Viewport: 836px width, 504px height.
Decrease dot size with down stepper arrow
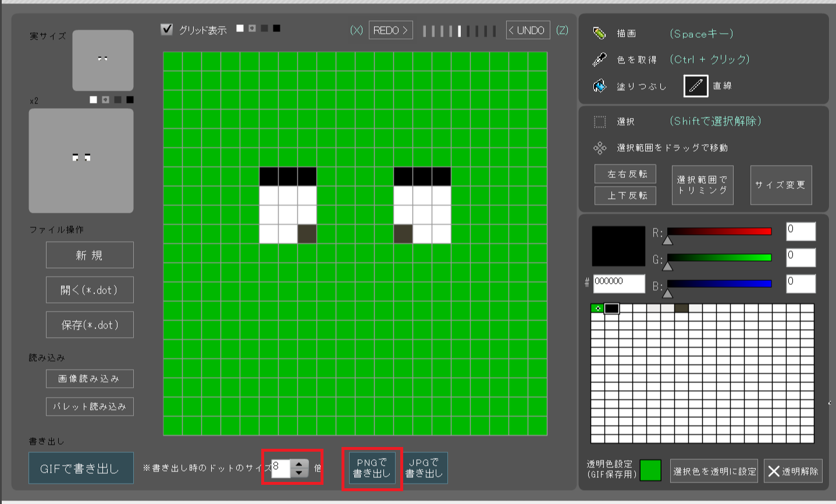299,473
